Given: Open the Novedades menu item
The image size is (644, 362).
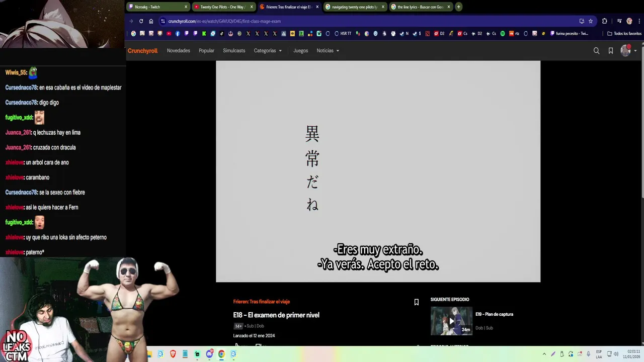Looking at the screenshot, I should (x=179, y=51).
